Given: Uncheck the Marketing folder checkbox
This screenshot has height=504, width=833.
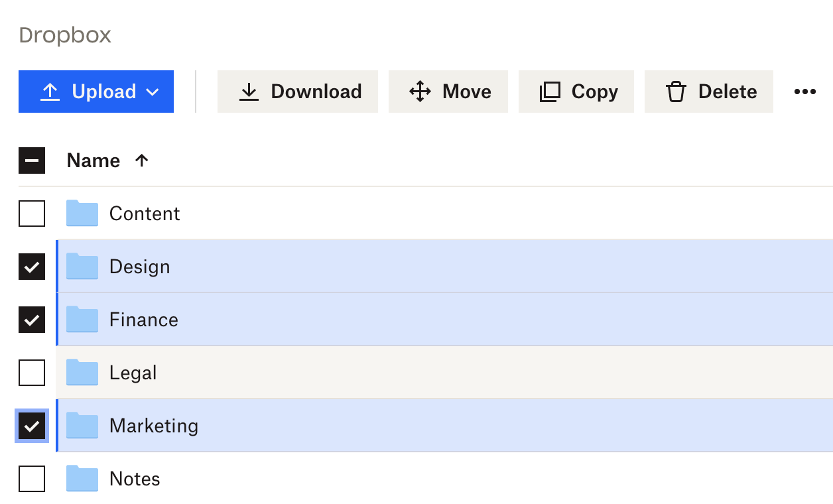Looking at the screenshot, I should (x=32, y=426).
